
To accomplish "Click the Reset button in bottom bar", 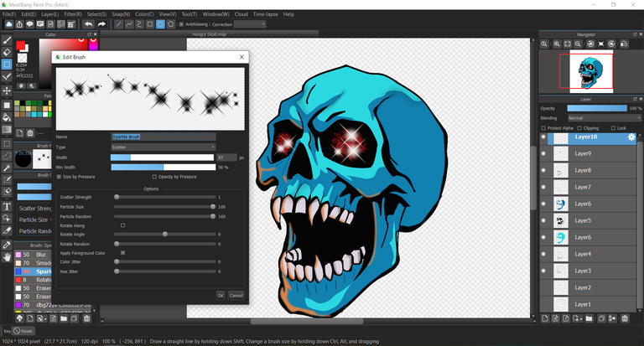I will coord(23,331).
